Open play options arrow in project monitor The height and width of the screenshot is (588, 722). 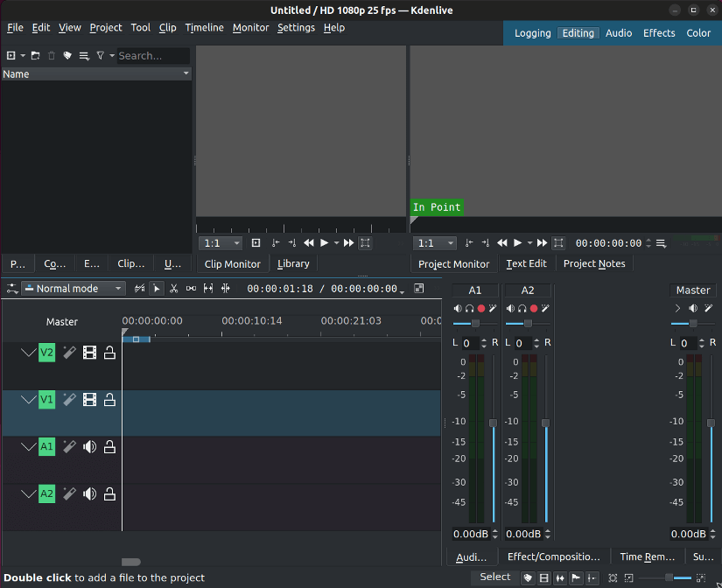click(x=529, y=243)
